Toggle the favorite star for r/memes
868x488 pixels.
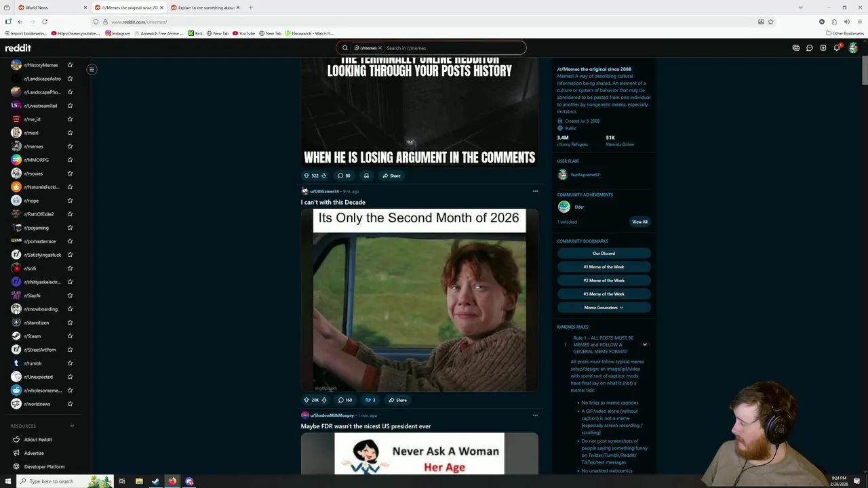click(70, 146)
